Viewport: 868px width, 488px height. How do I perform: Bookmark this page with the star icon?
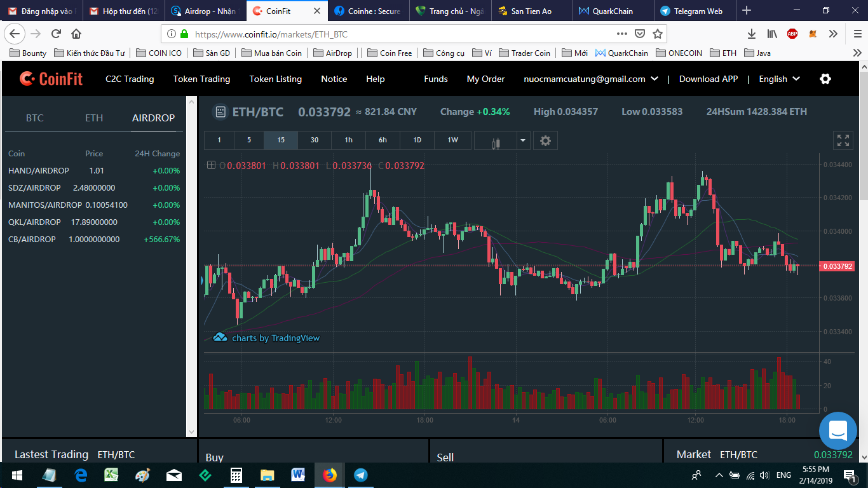click(658, 34)
